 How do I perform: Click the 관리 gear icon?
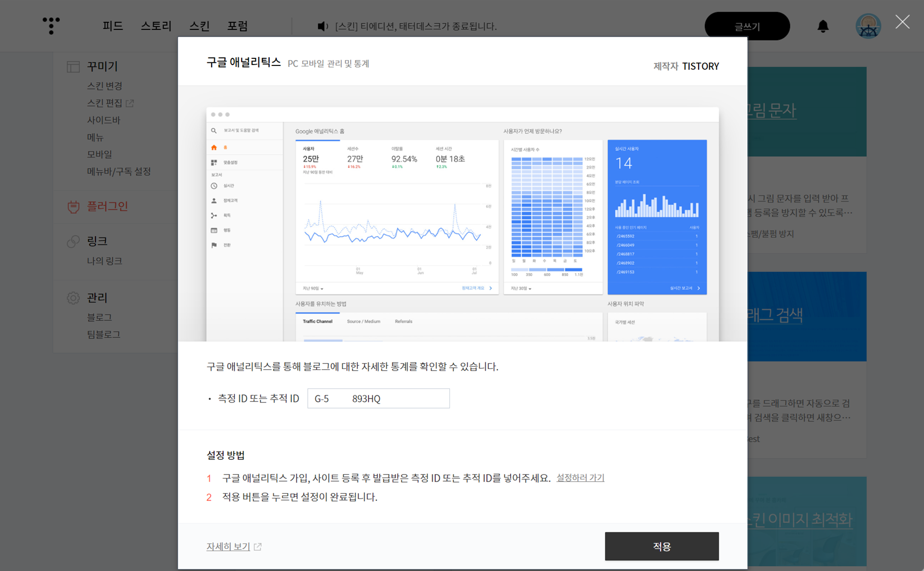point(73,298)
